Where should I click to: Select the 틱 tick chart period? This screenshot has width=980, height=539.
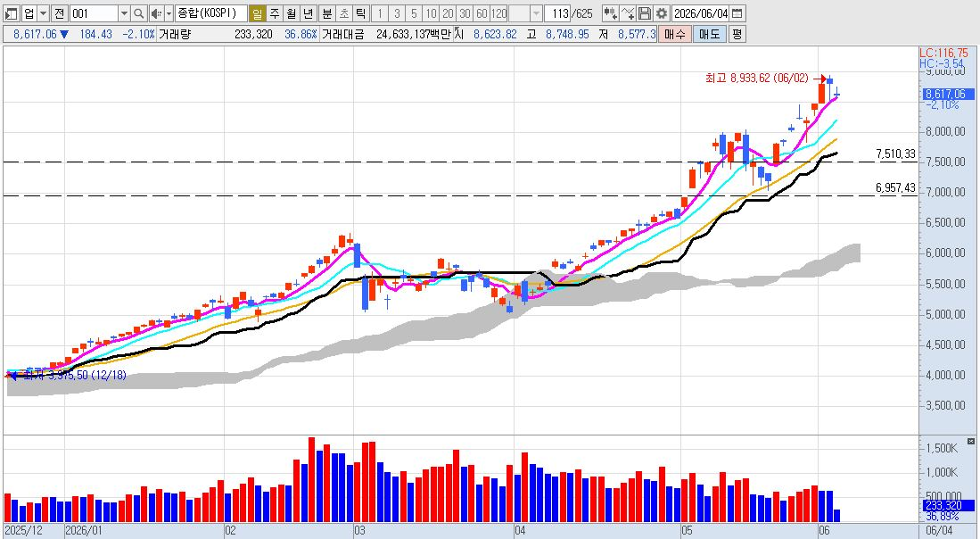tap(360, 13)
